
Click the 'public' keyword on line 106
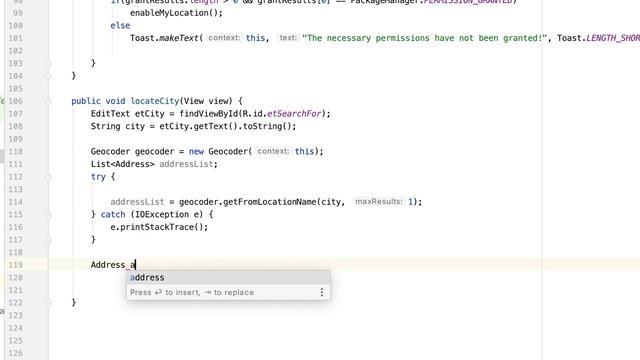point(86,101)
